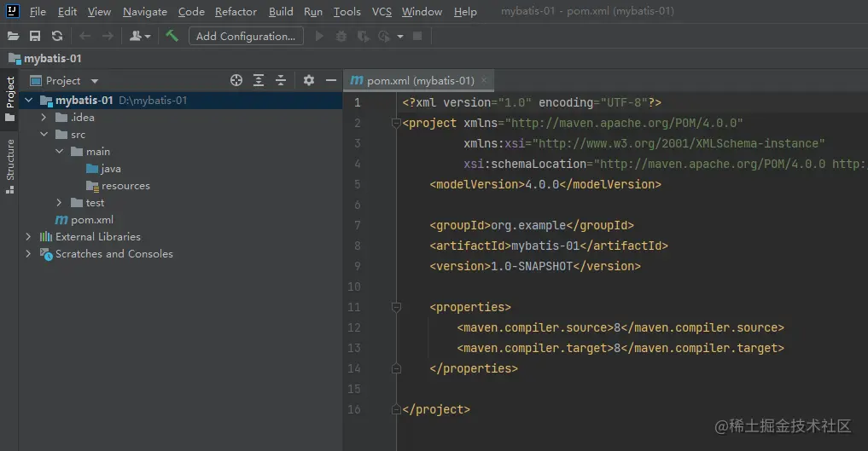Open the run options dropdown arrow
Image resolution: width=868 pixels, height=451 pixels.
click(x=400, y=37)
